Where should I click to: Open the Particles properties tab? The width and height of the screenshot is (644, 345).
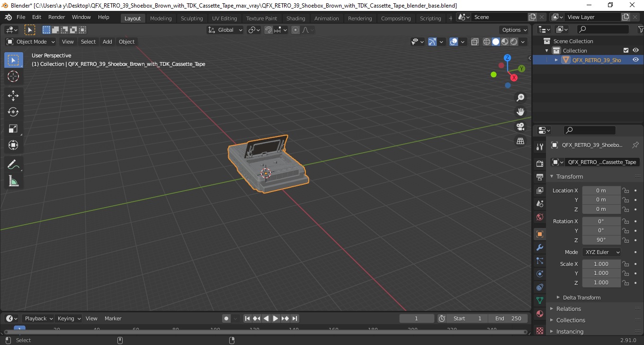pyautogui.click(x=540, y=261)
